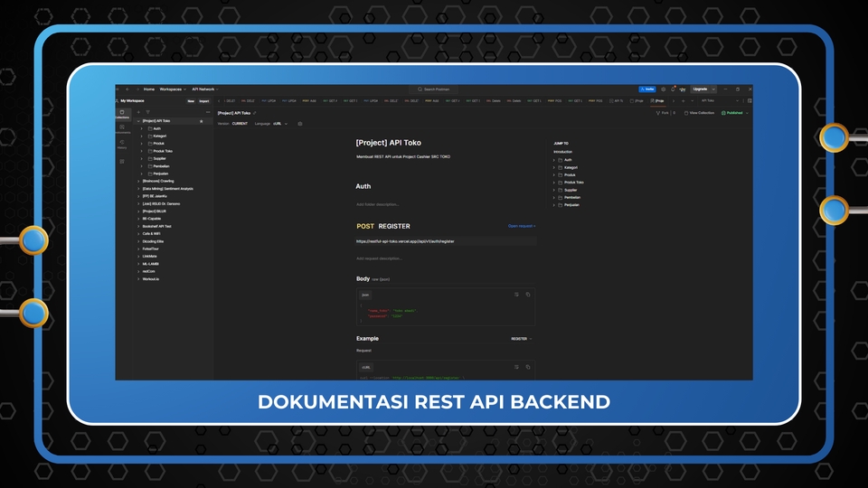The height and width of the screenshot is (488, 868).
Task: Open the notifications bell icon
Action: (673, 89)
